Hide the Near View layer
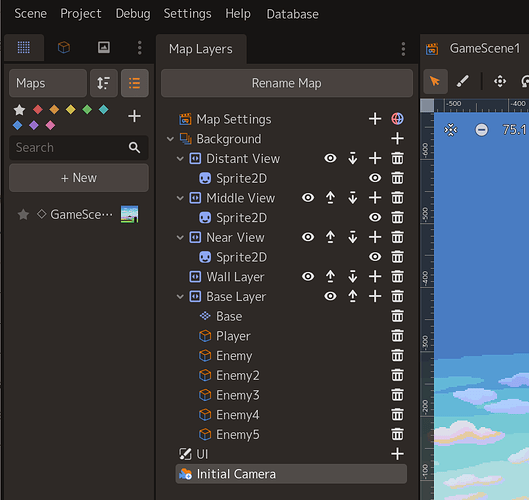The width and height of the screenshot is (529, 500). (308, 237)
